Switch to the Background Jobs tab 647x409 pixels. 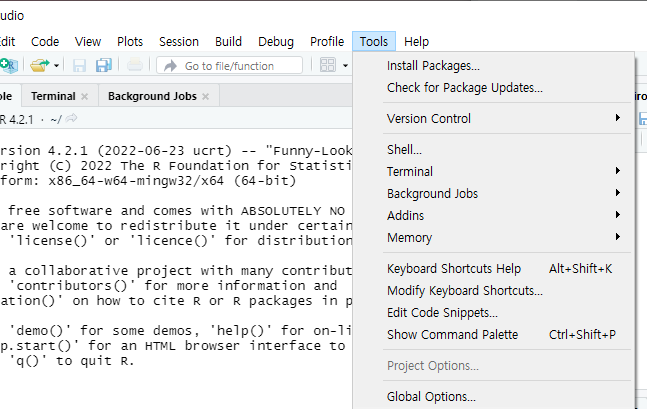152,96
